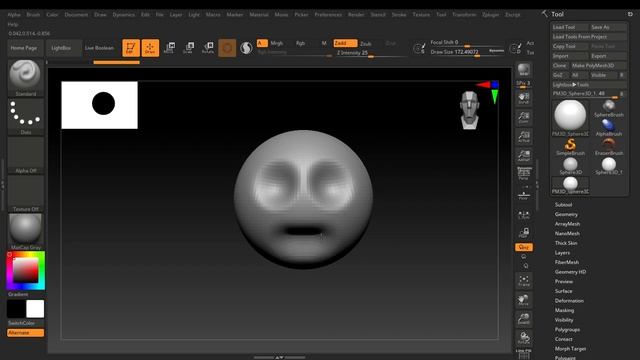Viewport: 640px width, 360px height.
Task: Pick a color in the color picker square
Action: click(x=25, y=270)
